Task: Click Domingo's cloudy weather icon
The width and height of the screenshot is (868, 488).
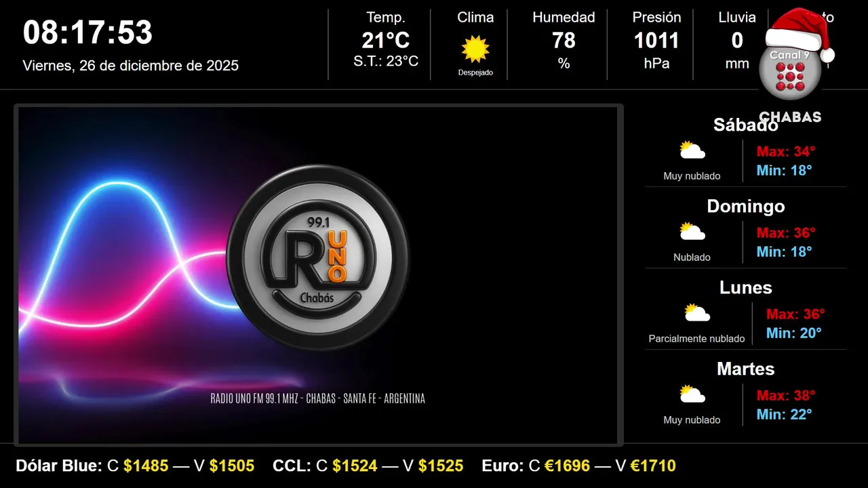Action: 692,232
